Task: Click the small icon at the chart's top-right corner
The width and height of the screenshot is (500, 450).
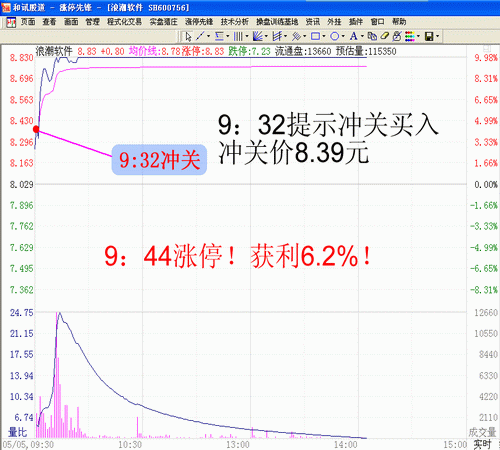Action: 487,48
